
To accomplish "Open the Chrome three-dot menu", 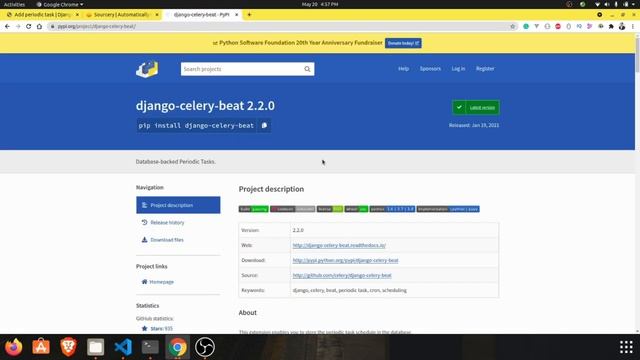I will 633,26.
